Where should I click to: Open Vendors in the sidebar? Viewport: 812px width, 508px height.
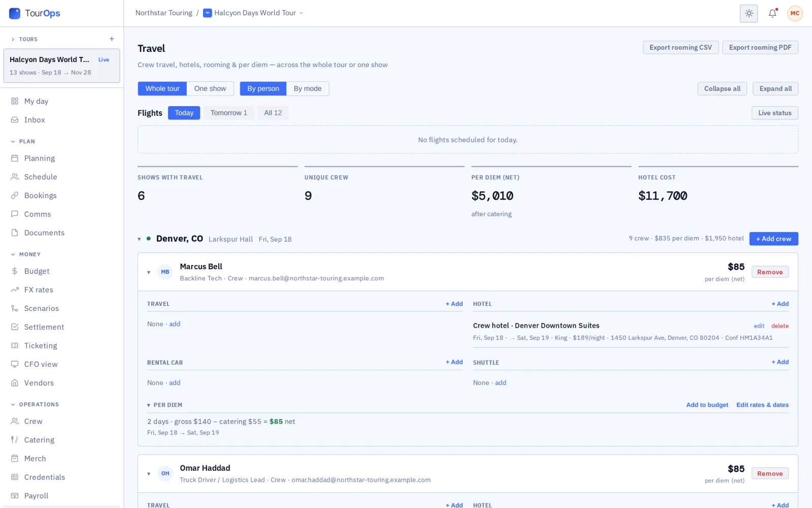pyautogui.click(x=61, y=383)
